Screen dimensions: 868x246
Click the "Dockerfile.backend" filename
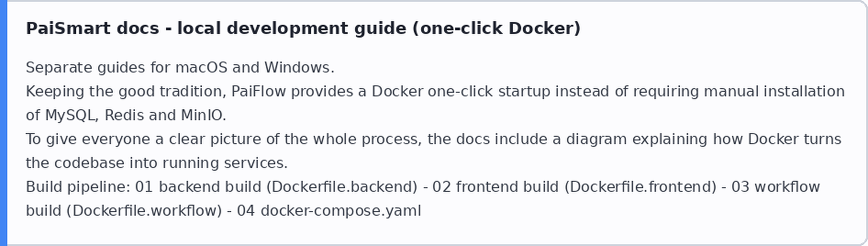pyautogui.click(x=342, y=187)
